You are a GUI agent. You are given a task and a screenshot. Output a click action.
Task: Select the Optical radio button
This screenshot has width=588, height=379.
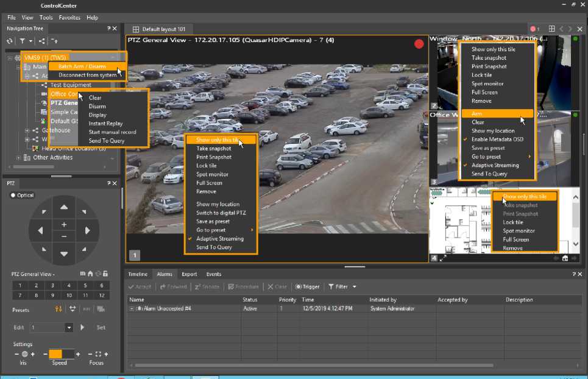point(13,195)
